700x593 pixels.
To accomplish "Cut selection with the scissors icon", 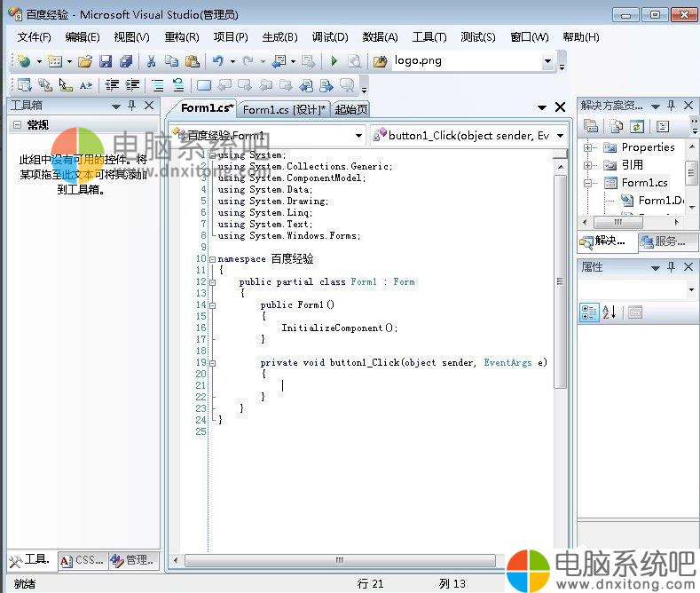I will pos(151,61).
